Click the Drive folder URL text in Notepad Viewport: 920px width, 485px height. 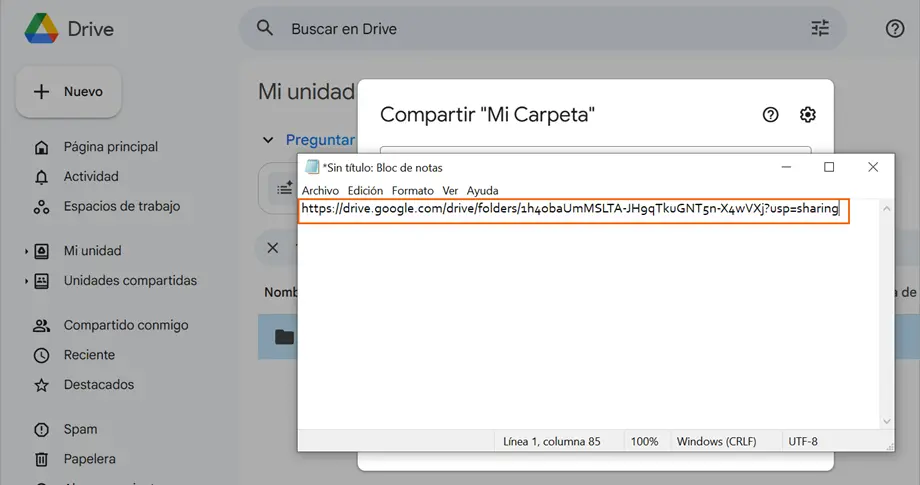pos(570,209)
